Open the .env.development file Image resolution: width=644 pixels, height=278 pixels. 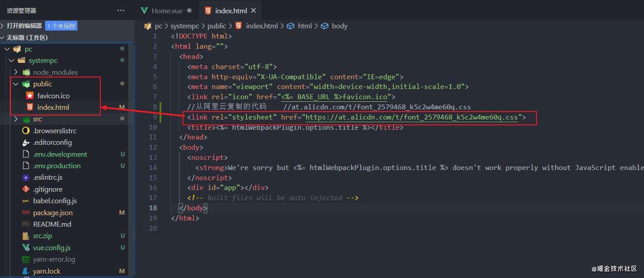pos(60,154)
